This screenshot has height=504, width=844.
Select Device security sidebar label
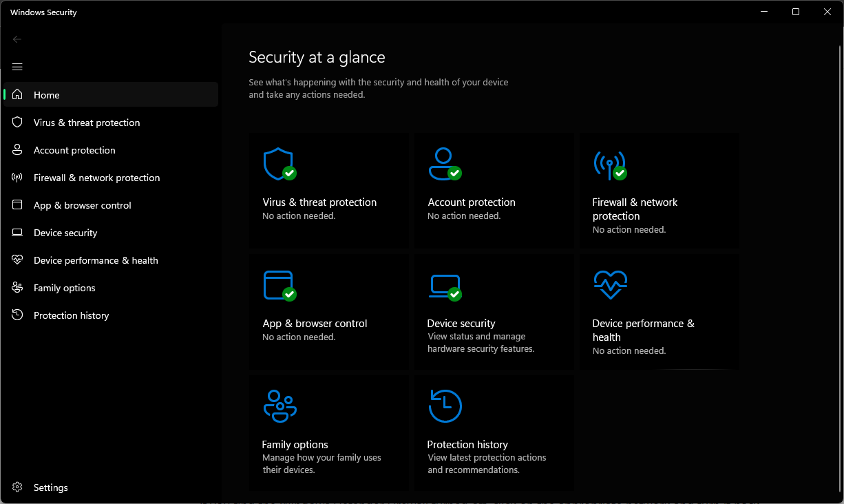pyautogui.click(x=65, y=233)
